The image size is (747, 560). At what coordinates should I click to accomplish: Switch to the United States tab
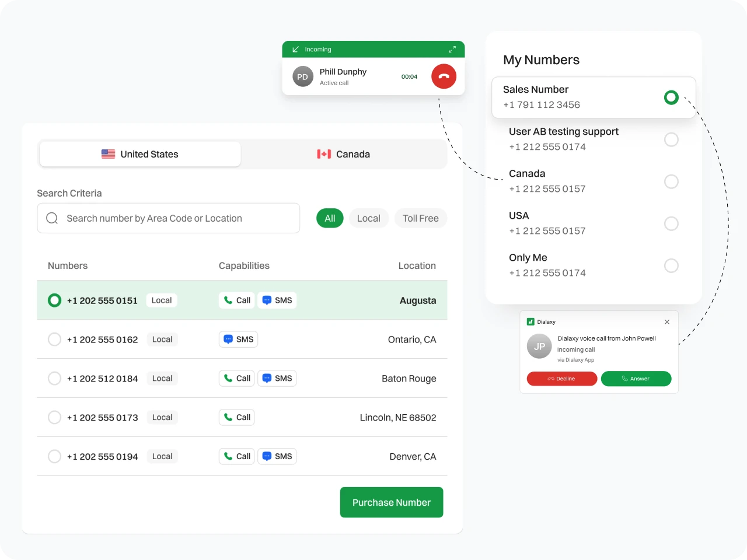point(140,154)
